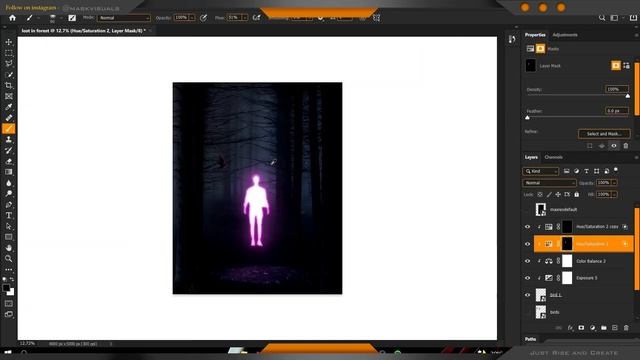The width and height of the screenshot is (640, 360).
Task: Select the Path Selection tool
Action: [9, 226]
